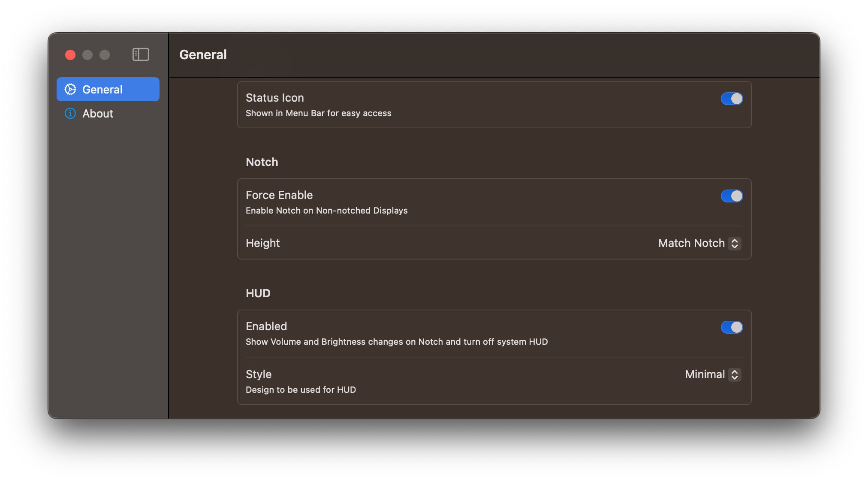868x482 pixels.
Task: Click the red close window button
Action: click(x=70, y=55)
